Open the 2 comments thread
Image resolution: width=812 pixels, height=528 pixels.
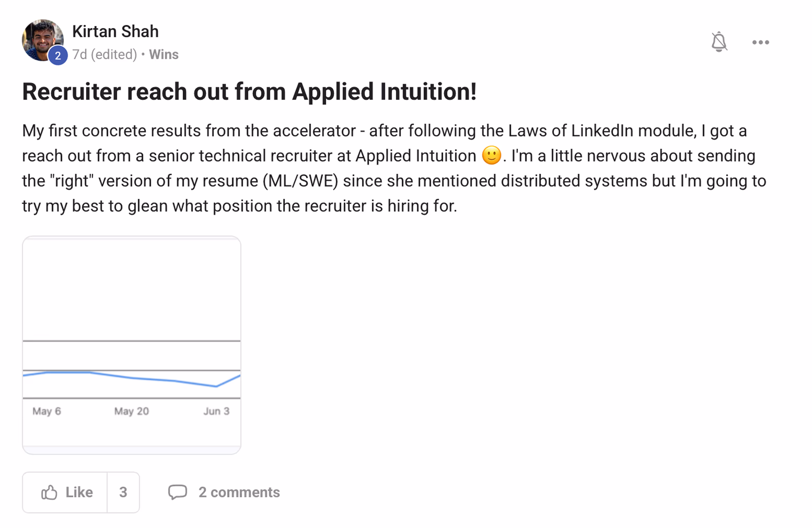point(224,492)
